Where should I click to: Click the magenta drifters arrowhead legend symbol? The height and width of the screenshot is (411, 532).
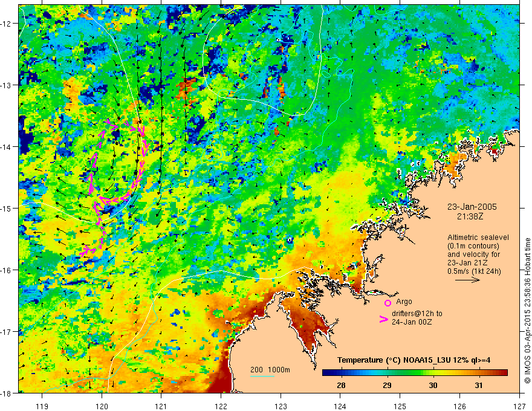pos(383,319)
